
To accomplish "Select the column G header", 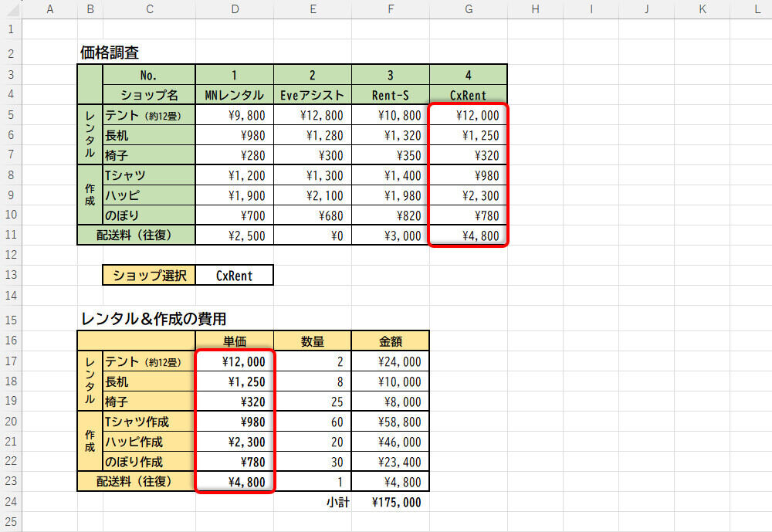I will click(x=469, y=8).
